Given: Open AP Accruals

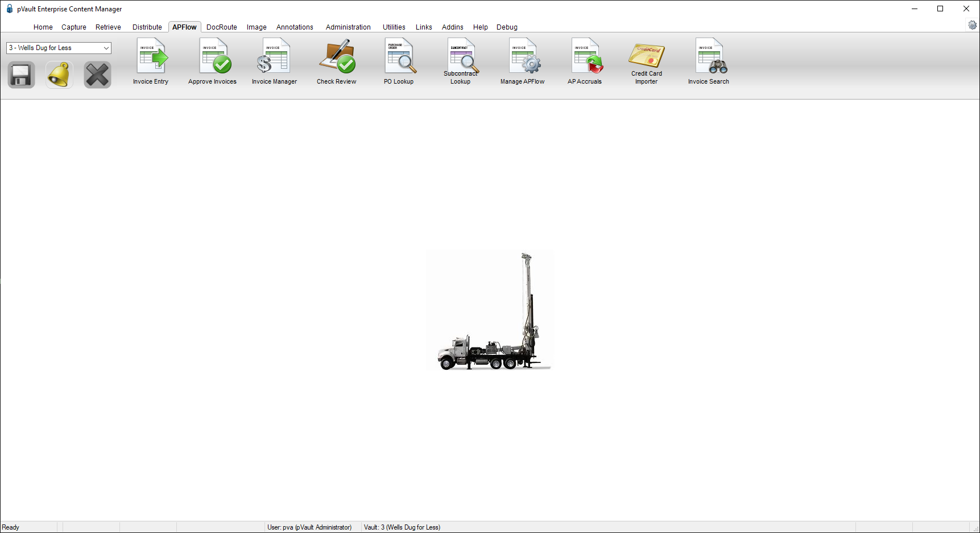Looking at the screenshot, I should 585,61.
